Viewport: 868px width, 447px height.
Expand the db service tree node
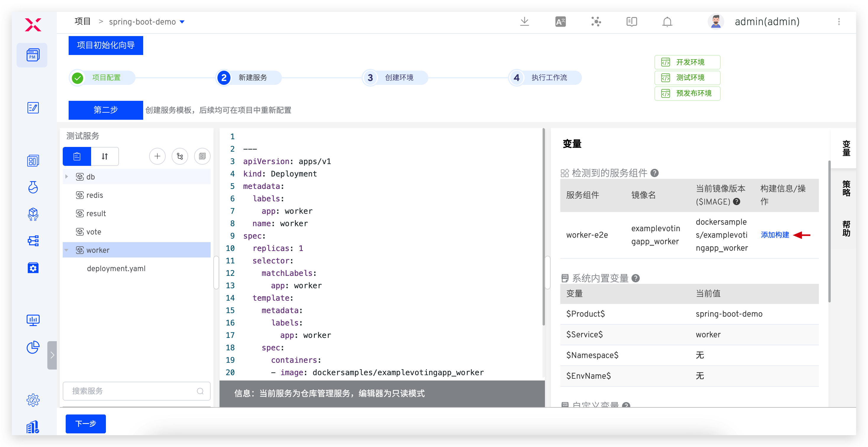click(67, 176)
